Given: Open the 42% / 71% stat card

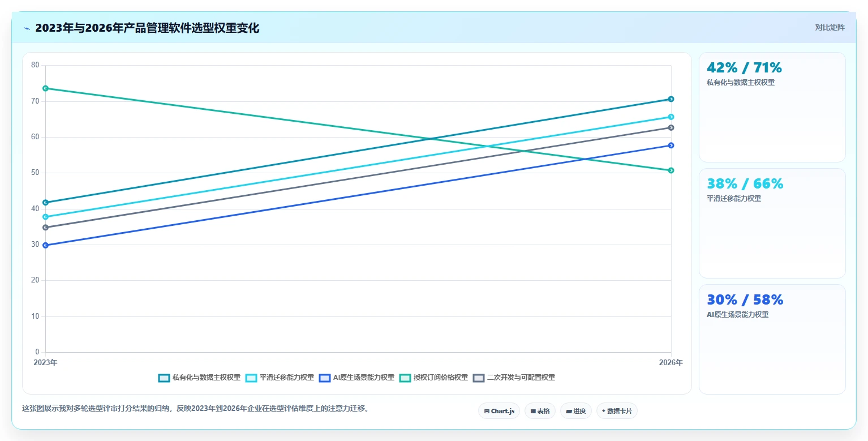Looking at the screenshot, I should 772,108.
